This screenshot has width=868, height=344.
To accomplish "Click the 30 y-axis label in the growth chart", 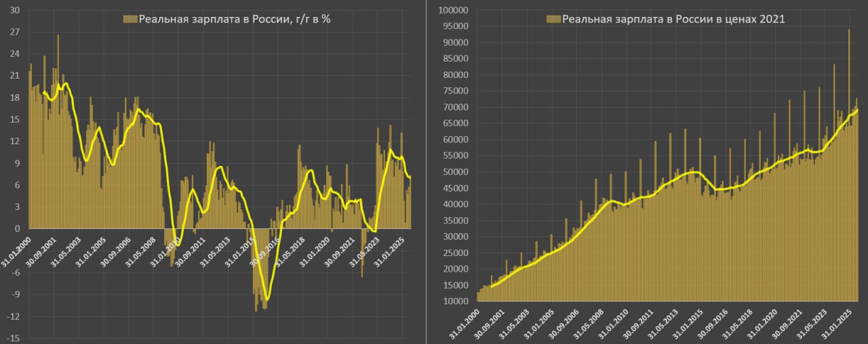I will point(14,10).
